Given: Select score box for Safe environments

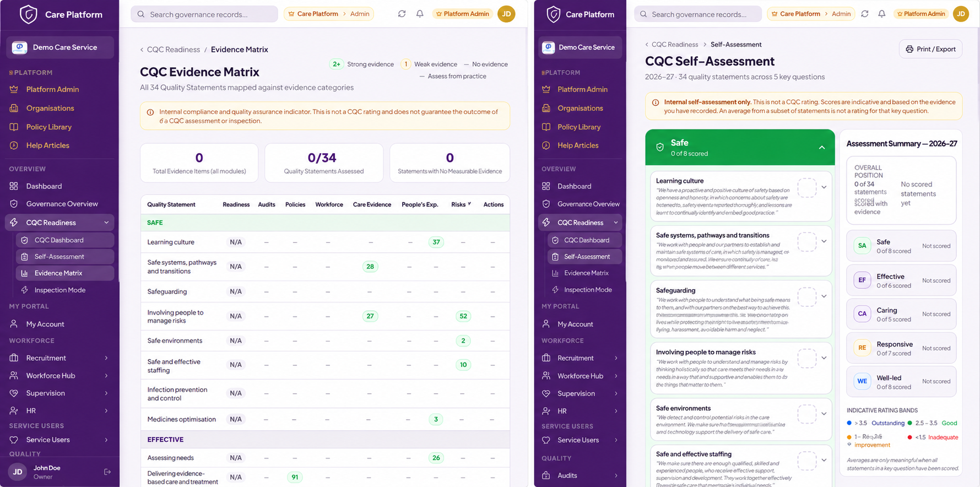Looking at the screenshot, I should click(x=807, y=414).
